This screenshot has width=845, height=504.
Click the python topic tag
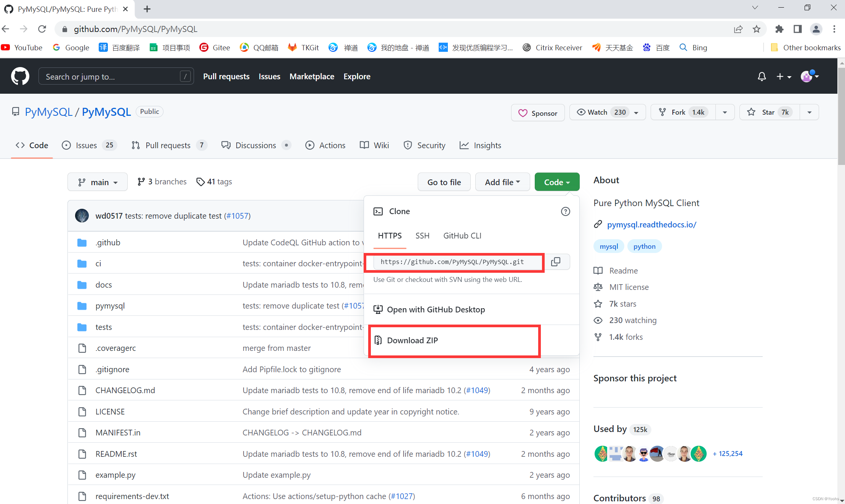coord(644,246)
